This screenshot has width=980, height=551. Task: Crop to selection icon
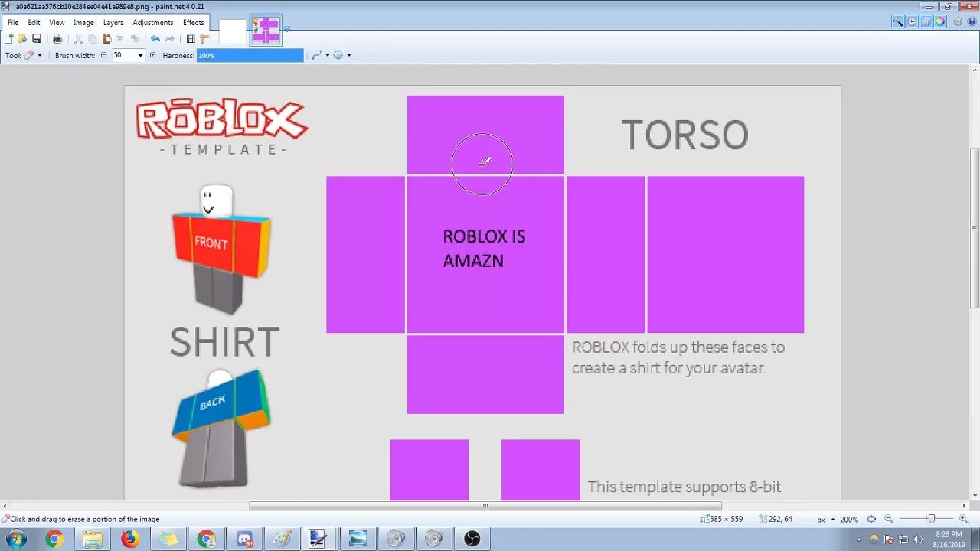click(120, 39)
